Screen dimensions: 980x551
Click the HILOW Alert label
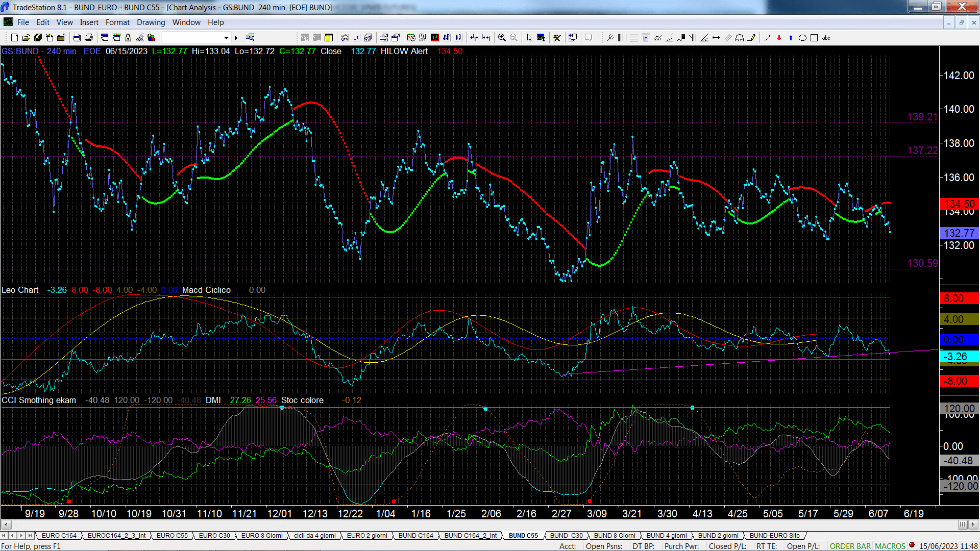click(404, 51)
